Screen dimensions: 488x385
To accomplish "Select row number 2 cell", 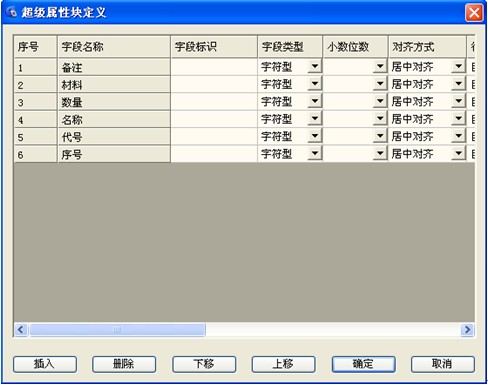I will click(x=36, y=84).
